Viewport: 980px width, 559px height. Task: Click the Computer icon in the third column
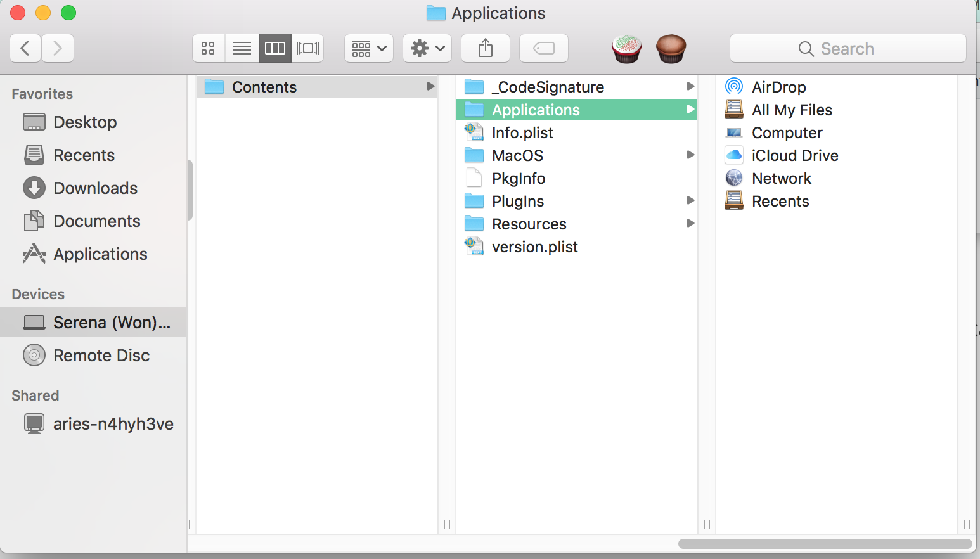734,132
